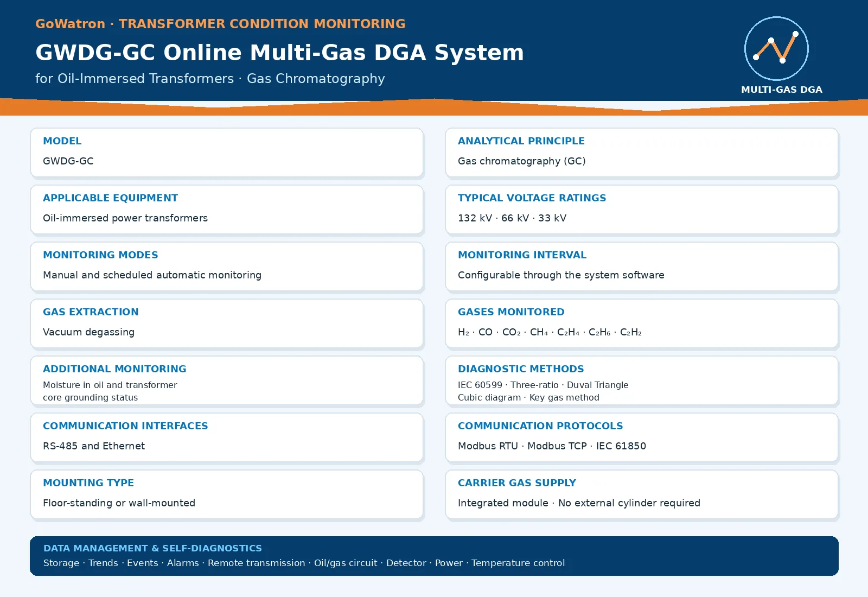Screen dimensions: 868x597
Task: Select 'Moisture in oil and transformer' line
Action: 110,385
